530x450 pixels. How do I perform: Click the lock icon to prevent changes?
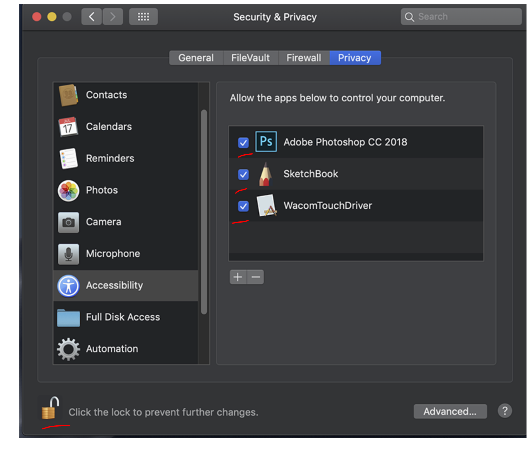(50, 408)
